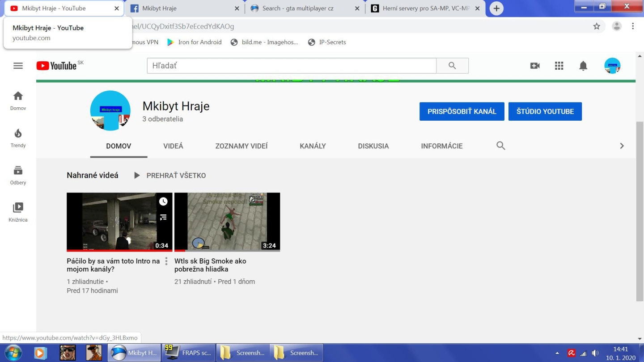This screenshot has height=362, width=644.
Task: Click PRISPÔSOBIŤ KANÁL button
Action: click(462, 112)
